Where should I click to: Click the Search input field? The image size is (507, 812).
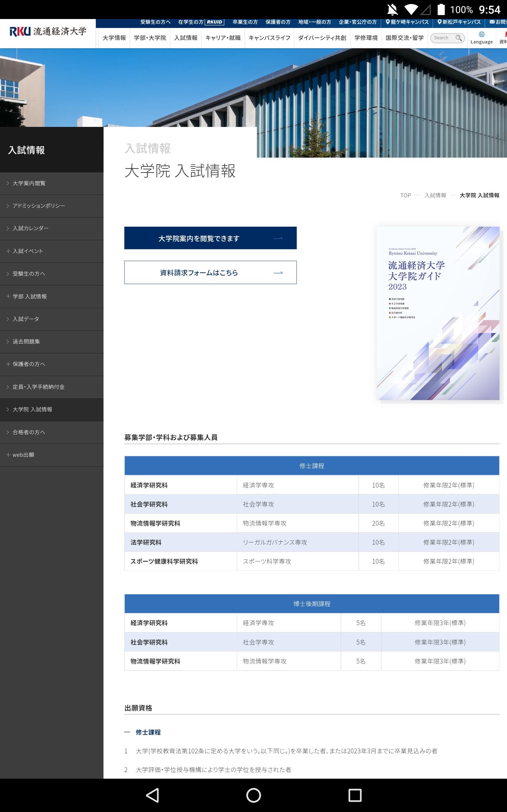pos(443,38)
